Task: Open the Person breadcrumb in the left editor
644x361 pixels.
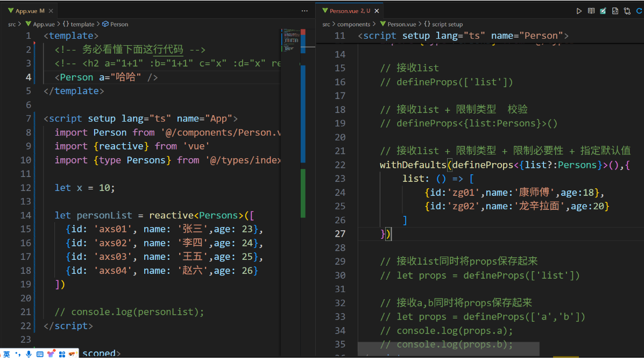Action: [115, 24]
